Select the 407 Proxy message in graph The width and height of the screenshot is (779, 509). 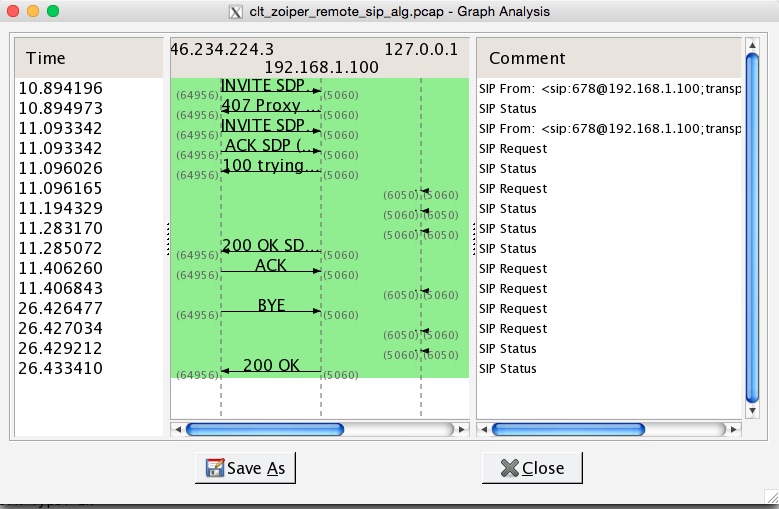pyautogui.click(x=271, y=106)
